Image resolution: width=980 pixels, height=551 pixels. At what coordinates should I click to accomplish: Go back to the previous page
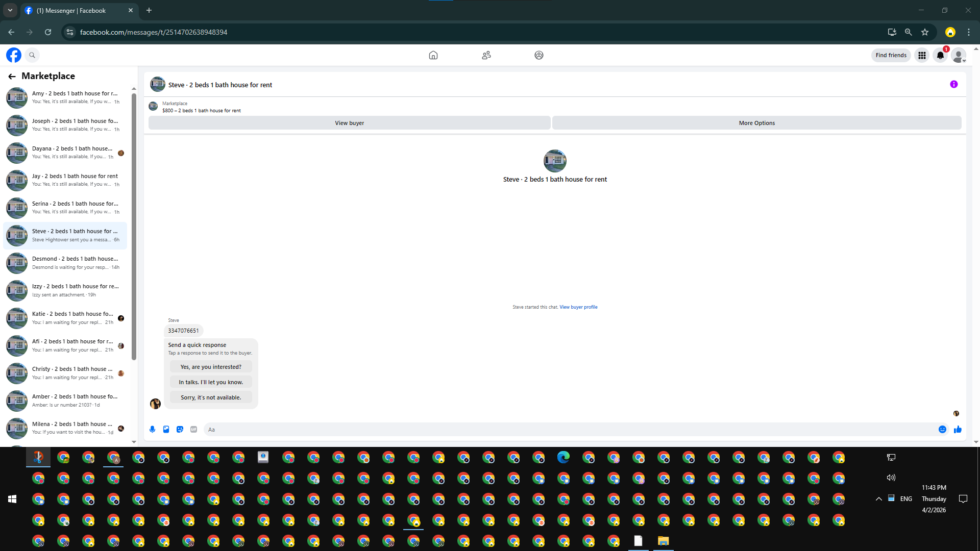pos(11,32)
